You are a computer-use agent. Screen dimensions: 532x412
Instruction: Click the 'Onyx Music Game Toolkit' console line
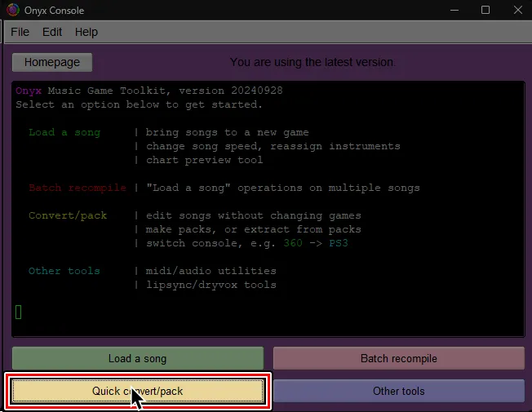[149, 91]
